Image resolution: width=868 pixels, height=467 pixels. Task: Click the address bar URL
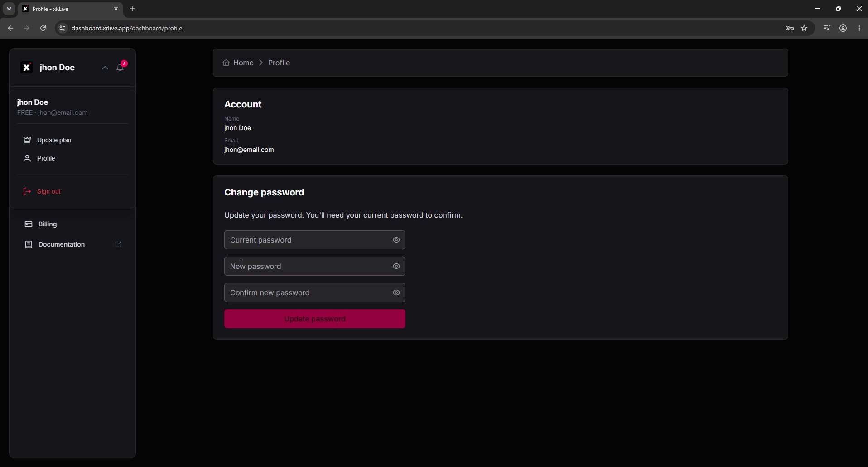127,28
